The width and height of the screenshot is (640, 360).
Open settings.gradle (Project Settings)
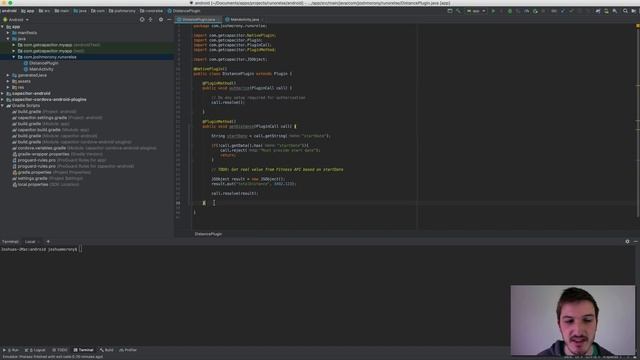[x=47, y=178]
